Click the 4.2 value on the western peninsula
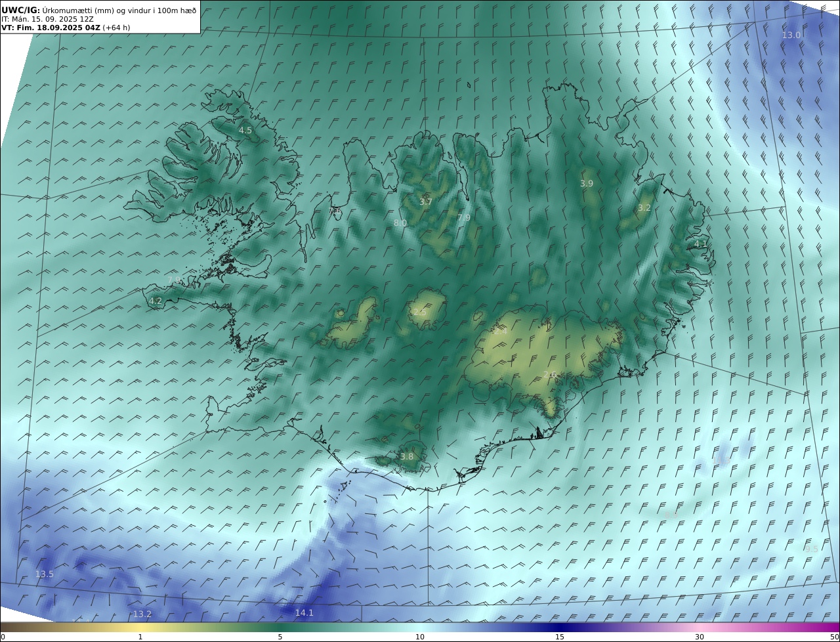840x642 pixels. click(x=156, y=301)
